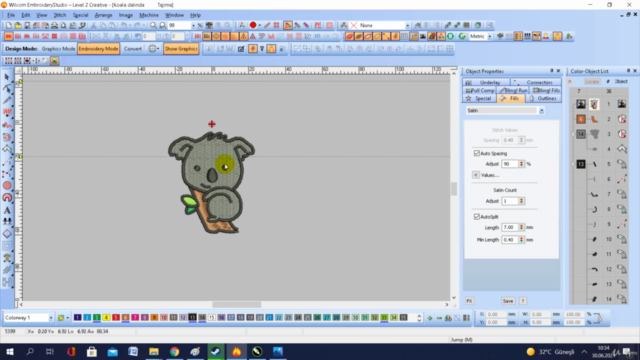This screenshot has height=360, width=640.
Task: Click the AutoSplit Length stepper arrows
Action: tap(521, 227)
